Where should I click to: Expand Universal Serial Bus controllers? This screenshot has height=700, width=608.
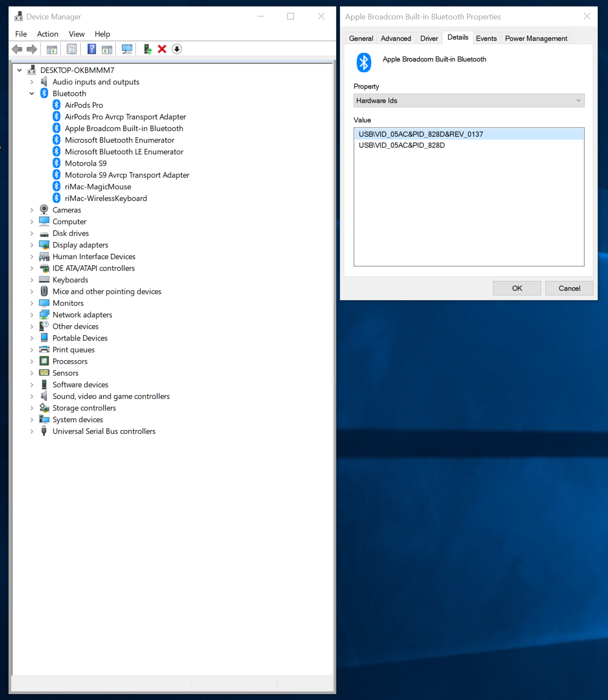[32, 431]
